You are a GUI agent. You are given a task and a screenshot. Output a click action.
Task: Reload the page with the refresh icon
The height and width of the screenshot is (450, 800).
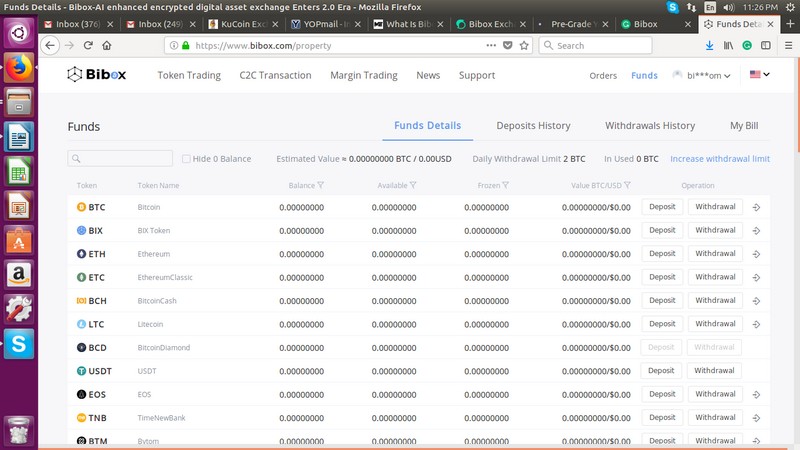(88, 45)
